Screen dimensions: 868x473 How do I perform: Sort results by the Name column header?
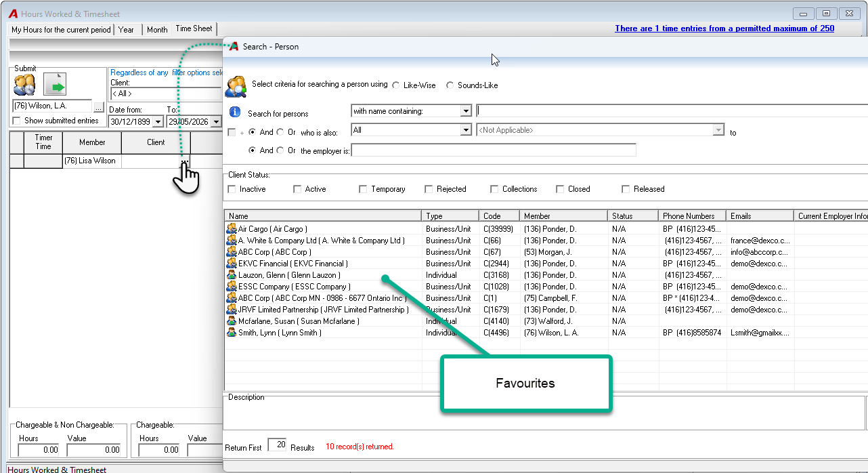[x=323, y=216]
